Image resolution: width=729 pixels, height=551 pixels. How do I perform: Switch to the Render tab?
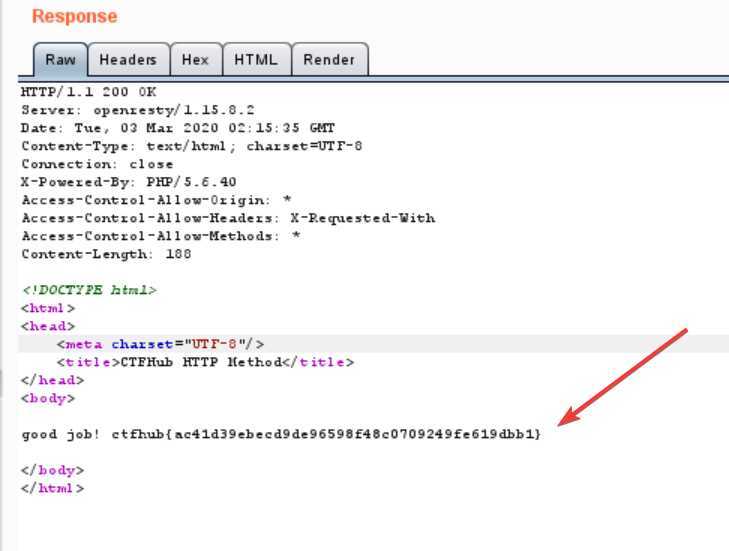tap(330, 60)
